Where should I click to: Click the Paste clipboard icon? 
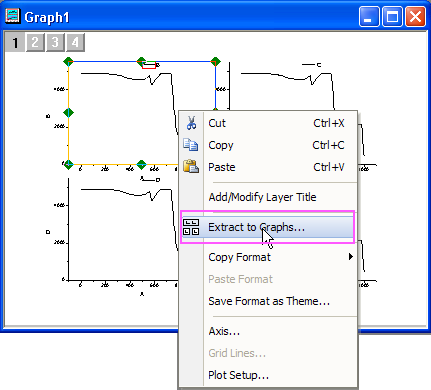[191, 166]
